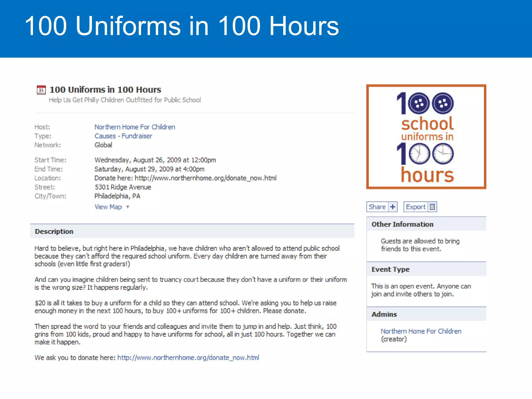
Task: Click the start time Wednesday, August 26, 2009
Action: (x=155, y=160)
